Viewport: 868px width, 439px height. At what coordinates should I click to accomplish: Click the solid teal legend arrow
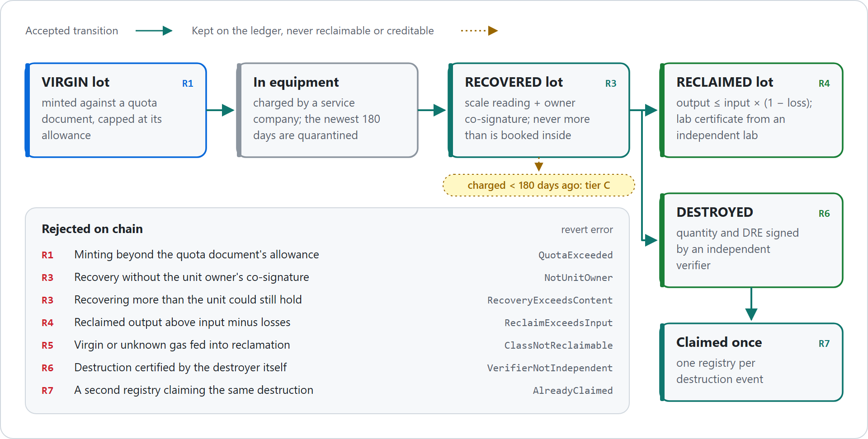coord(154,31)
